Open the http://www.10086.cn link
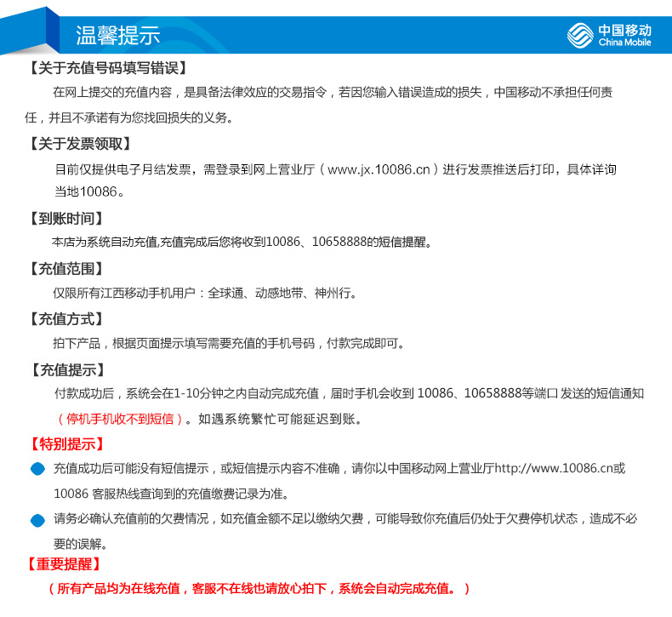This screenshot has height=617, width=672. tap(554, 468)
